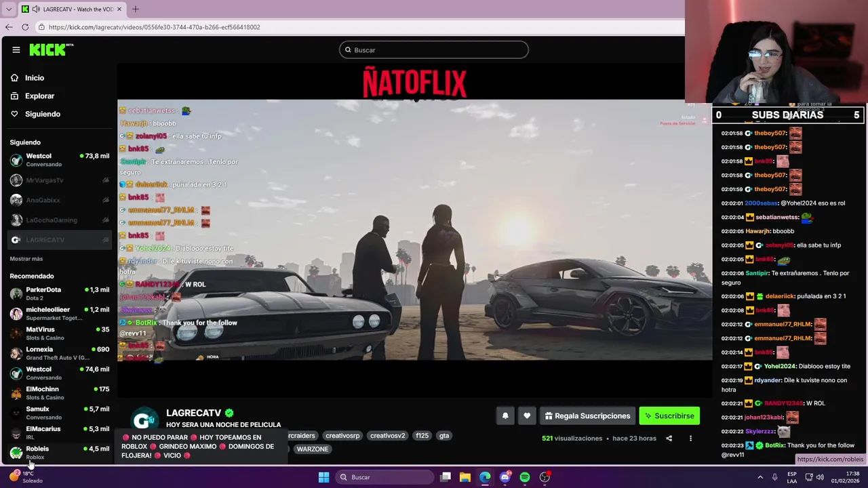Click the offline icon beside MrVargasTv
The height and width of the screenshot is (488, 868).
[x=105, y=180]
